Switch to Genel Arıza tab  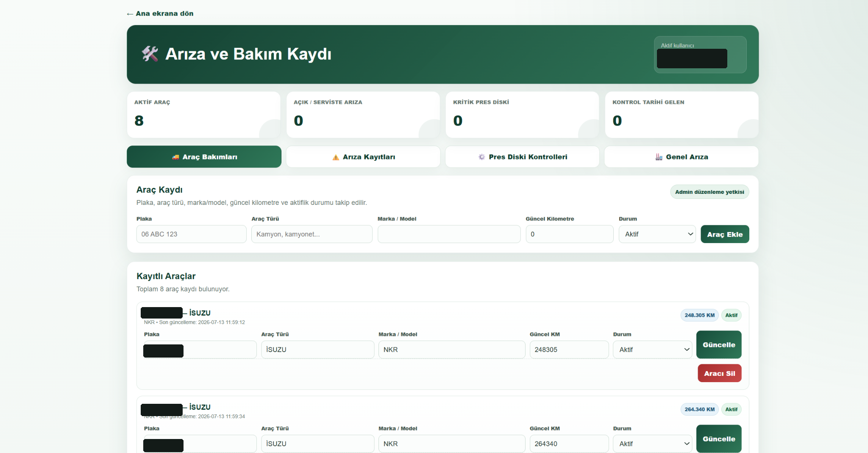pyautogui.click(x=682, y=157)
